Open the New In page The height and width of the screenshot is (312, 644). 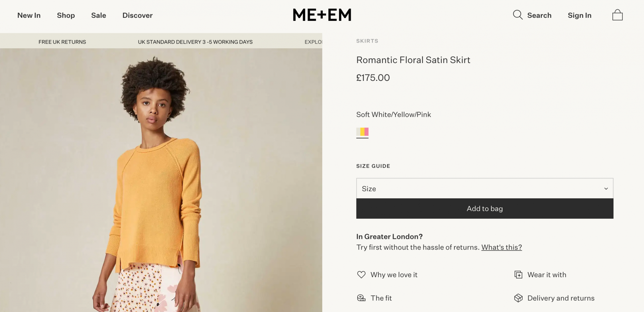[29, 15]
